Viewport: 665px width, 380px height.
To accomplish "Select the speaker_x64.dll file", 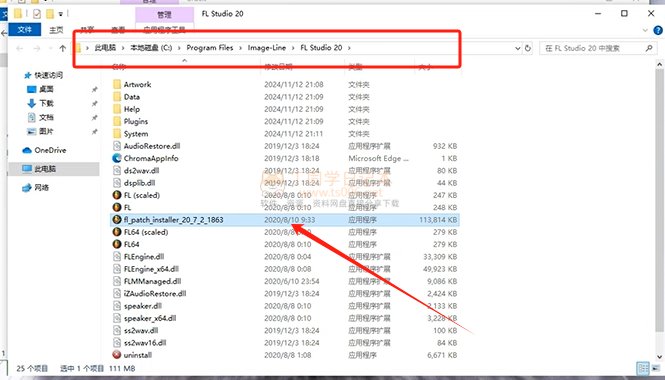I will pyautogui.click(x=150, y=318).
